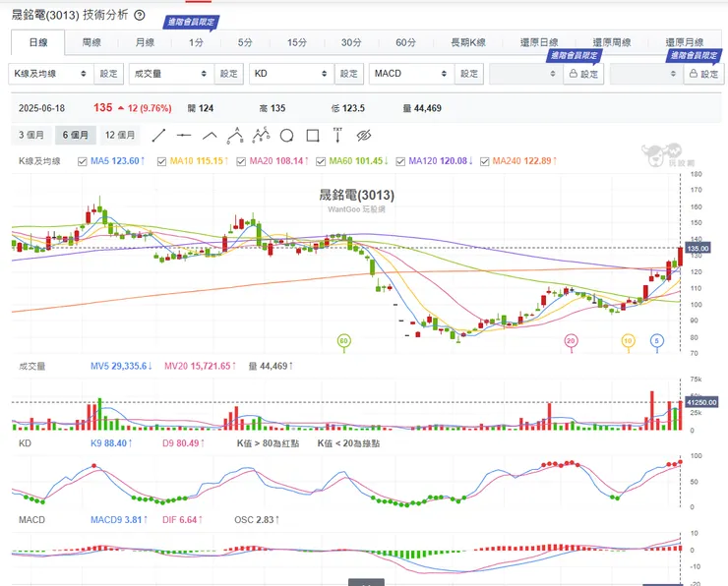Click 設定 button next to 成交量
This screenshot has height=586, width=728.
point(229,74)
